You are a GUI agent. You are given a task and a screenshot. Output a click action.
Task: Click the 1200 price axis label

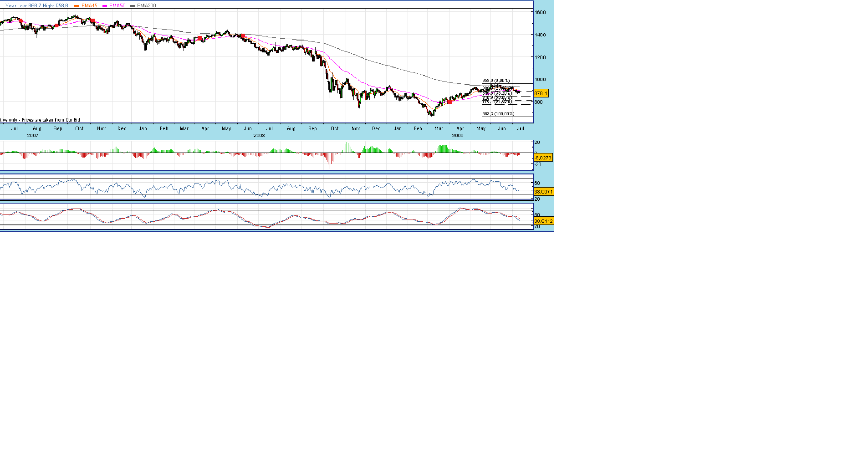tap(541, 57)
